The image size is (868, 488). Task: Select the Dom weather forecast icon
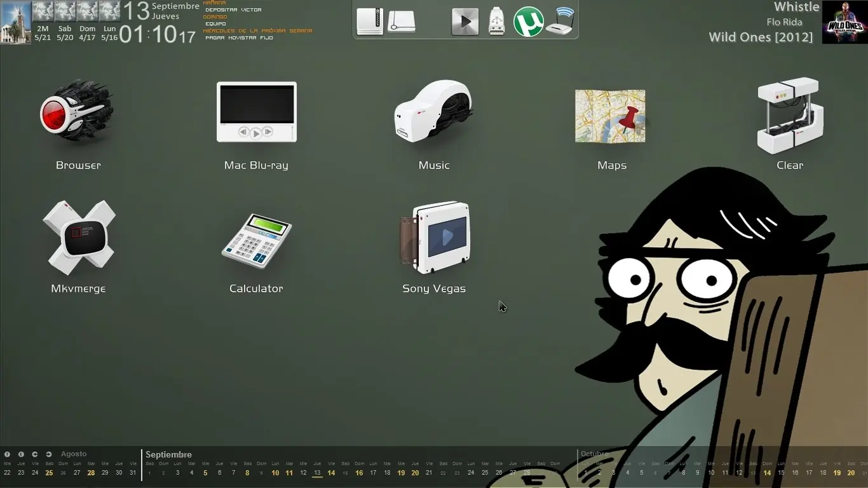87,11
